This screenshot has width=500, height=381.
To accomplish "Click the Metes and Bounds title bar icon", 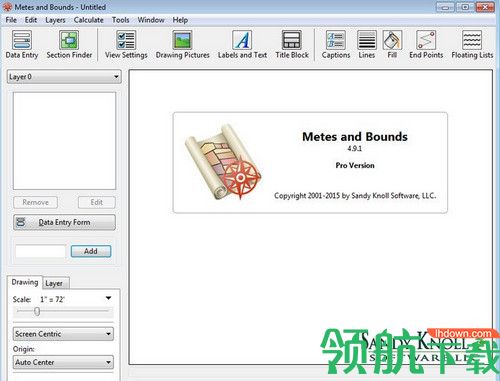I will point(7,7).
